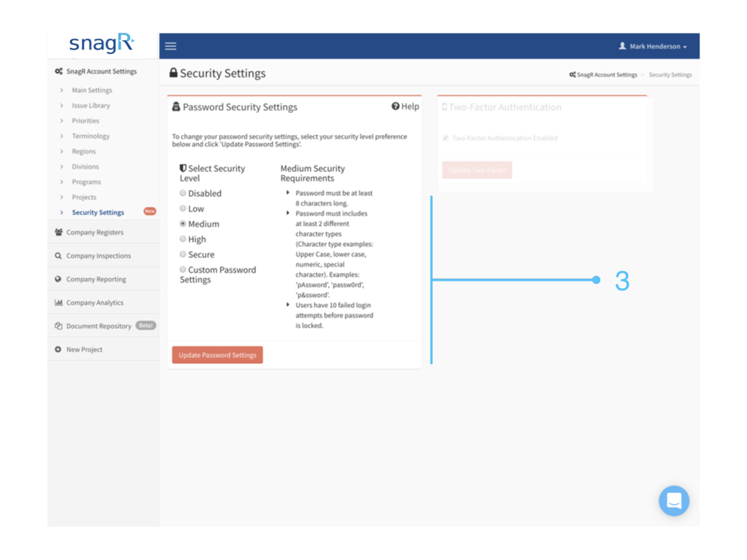Click SnagR Account Settings sidebar heading

[x=101, y=71]
